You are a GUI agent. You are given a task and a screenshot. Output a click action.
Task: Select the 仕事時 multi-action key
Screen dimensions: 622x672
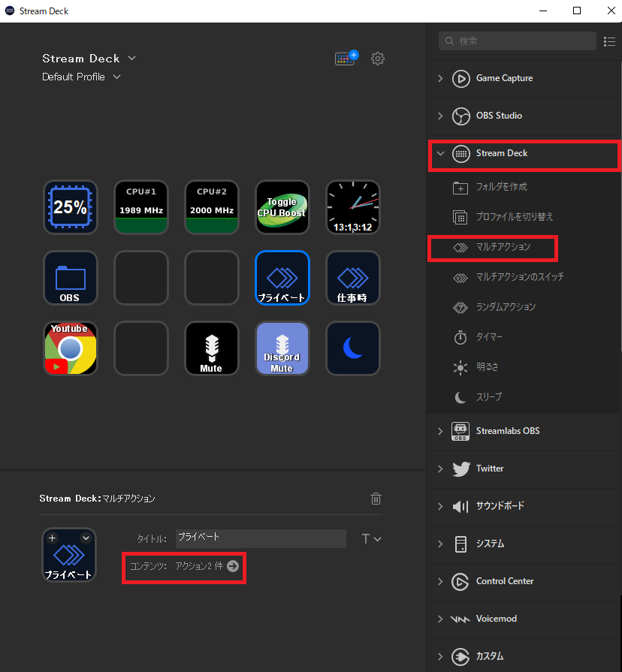(x=353, y=278)
